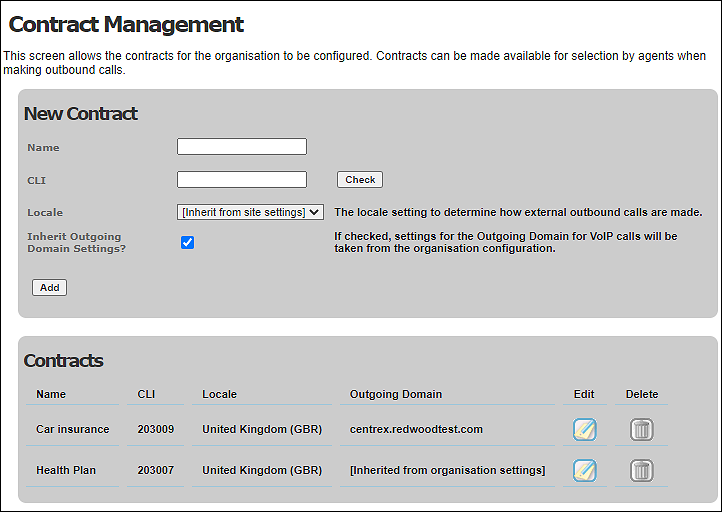
Task: Click the CLI column header
Action: 146,394
